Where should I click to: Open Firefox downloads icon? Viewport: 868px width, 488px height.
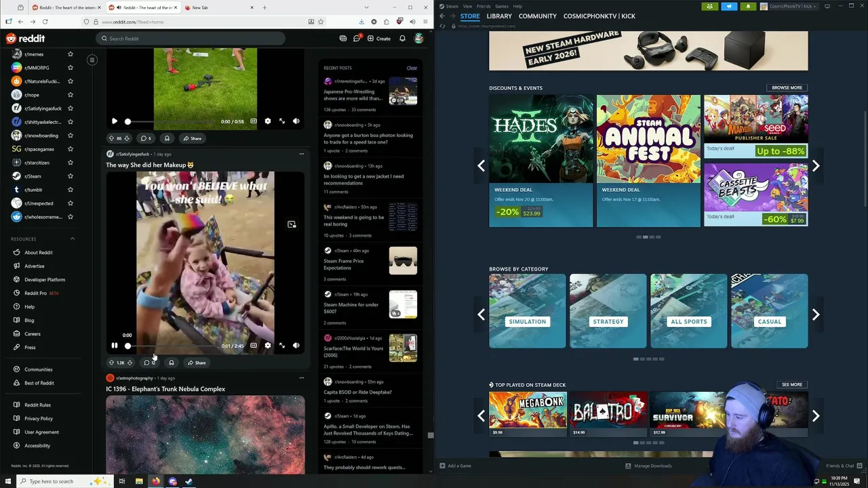pyautogui.click(x=361, y=22)
